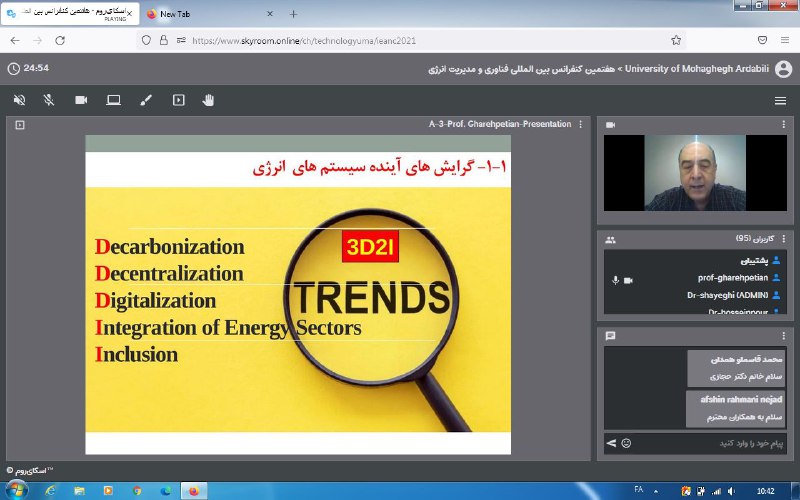The width and height of the screenshot is (800, 500).
Task: Open users panel more options menu
Action: point(784,239)
